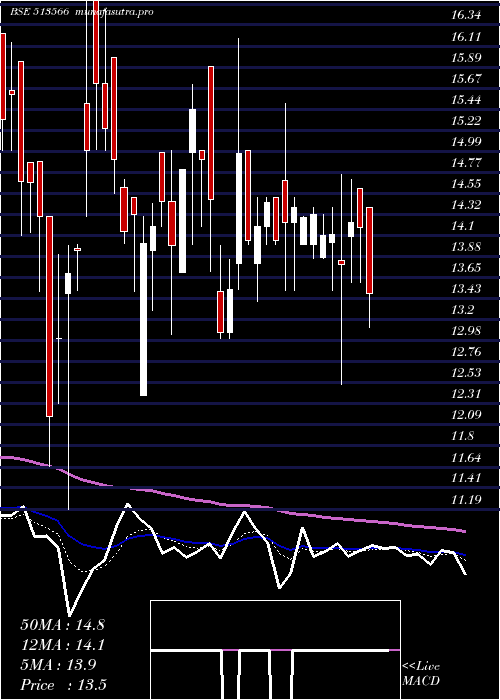The height and width of the screenshot is (700, 500).
Task: Click the 13.2 price axis label
Action: click(462, 310)
